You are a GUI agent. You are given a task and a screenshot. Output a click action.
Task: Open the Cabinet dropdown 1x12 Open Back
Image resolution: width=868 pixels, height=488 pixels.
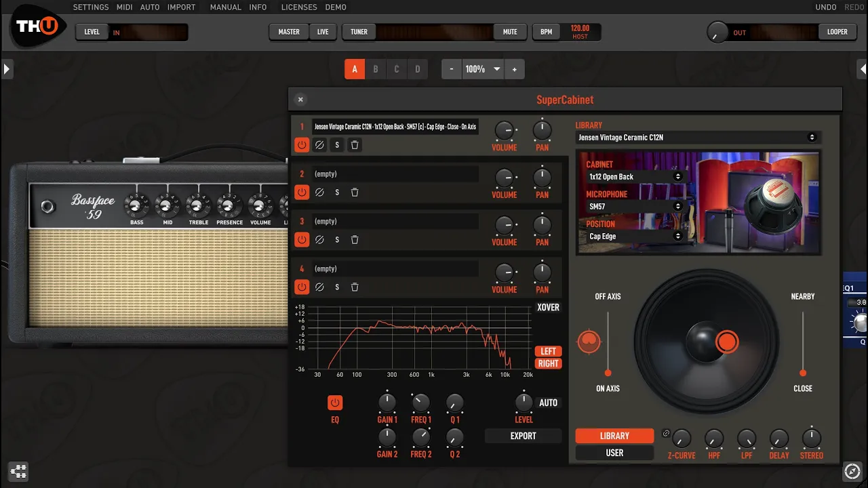(635, 176)
